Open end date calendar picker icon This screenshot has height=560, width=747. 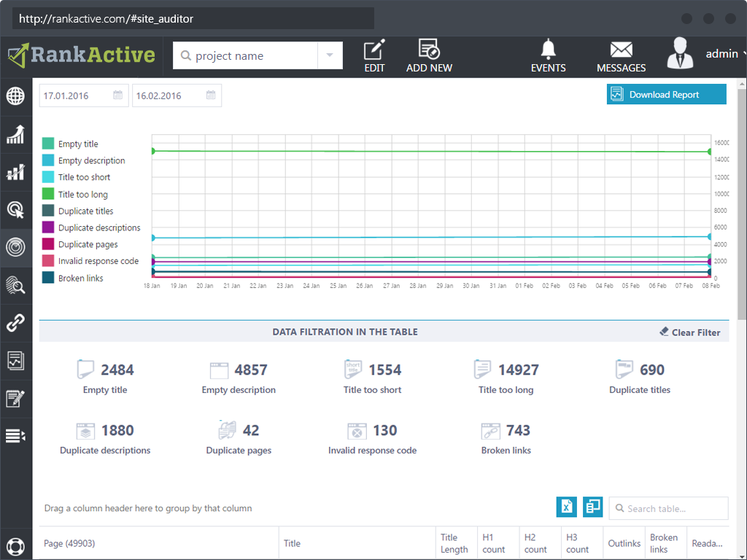click(x=211, y=96)
